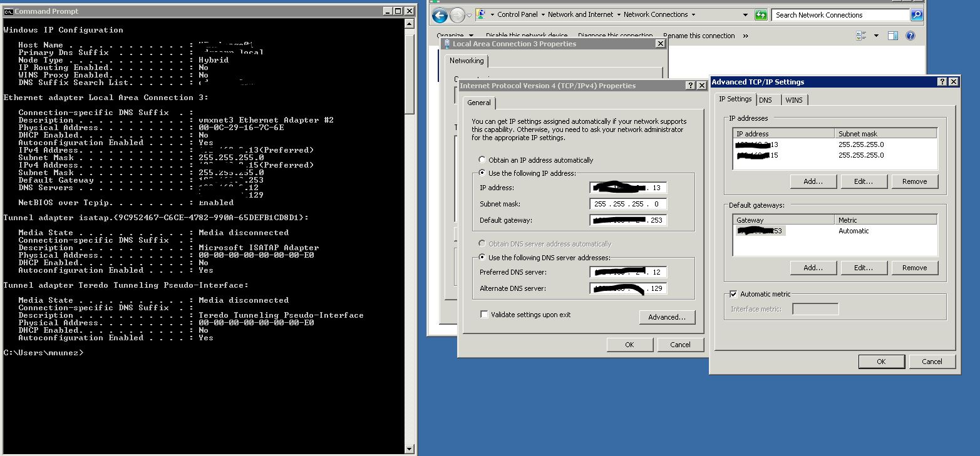Click scroll down arrow in Command Prompt
This screenshot has height=456, width=980.
coord(410,448)
